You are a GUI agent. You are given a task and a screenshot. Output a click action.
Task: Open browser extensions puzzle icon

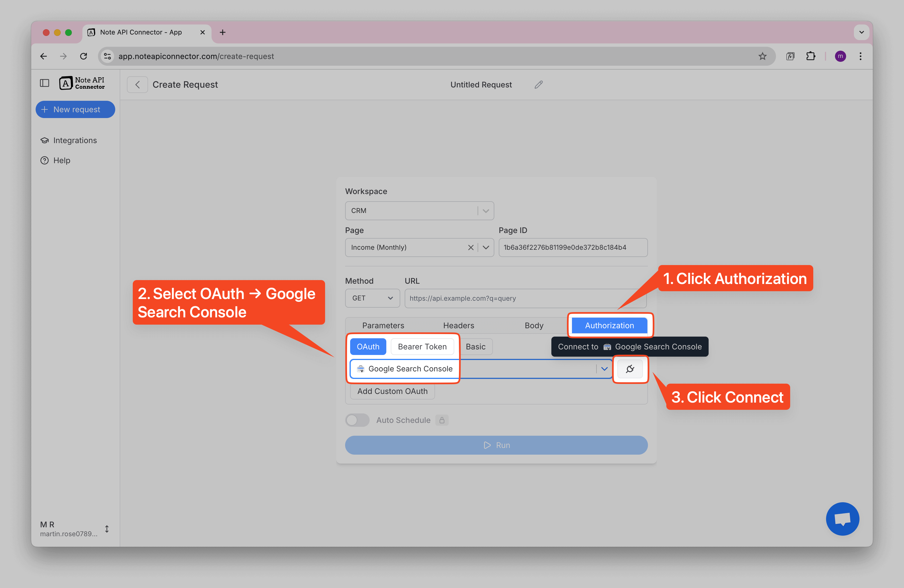tap(810, 56)
